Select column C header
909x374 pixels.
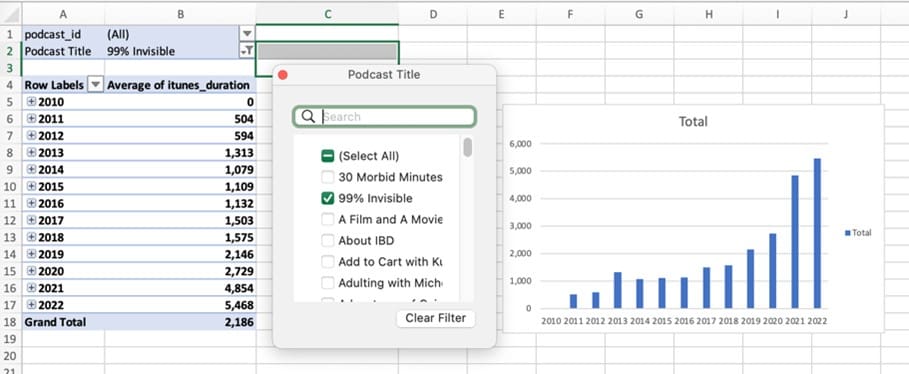point(328,14)
